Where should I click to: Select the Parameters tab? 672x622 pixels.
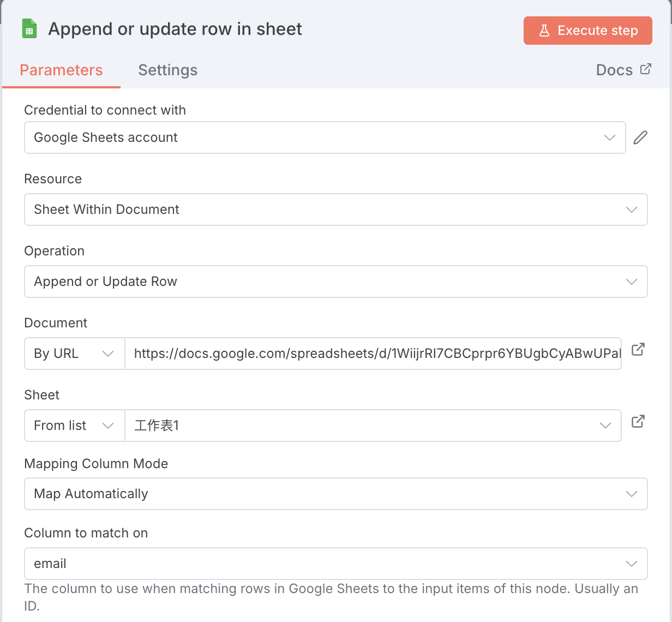coord(61,70)
